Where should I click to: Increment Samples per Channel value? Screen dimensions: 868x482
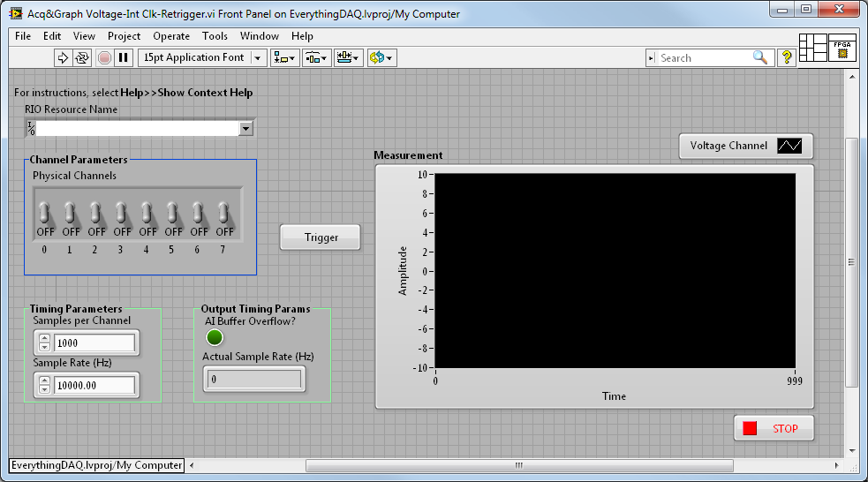click(45, 338)
